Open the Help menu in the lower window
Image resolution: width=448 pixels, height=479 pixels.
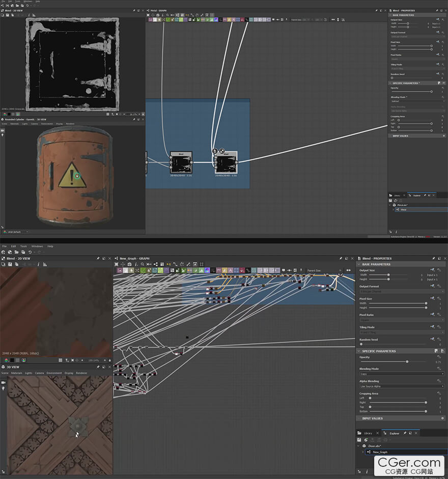50,246
